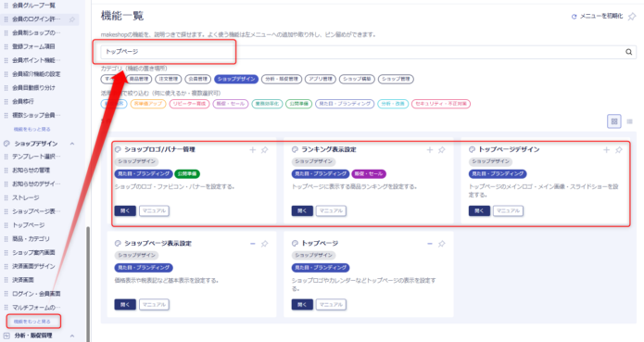Screen dimensions: 644x342
Task: Toggle the 商品管理 category filter
Action: [138, 79]
